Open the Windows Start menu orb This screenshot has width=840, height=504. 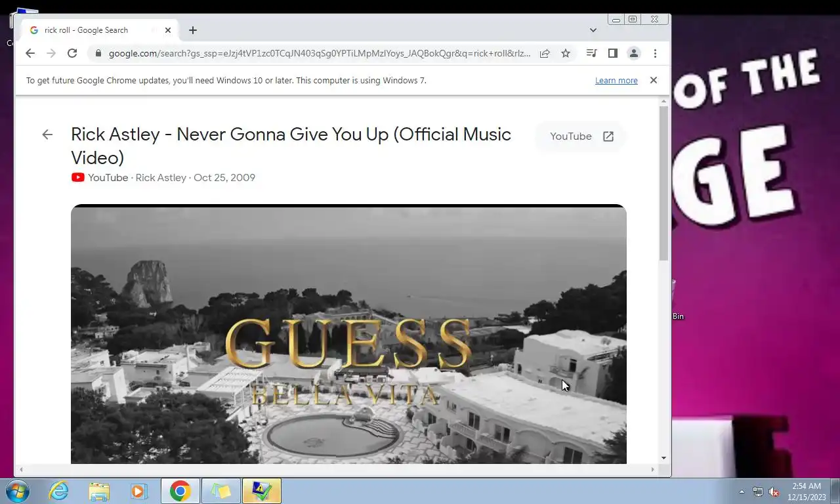(x=18, y=491)
